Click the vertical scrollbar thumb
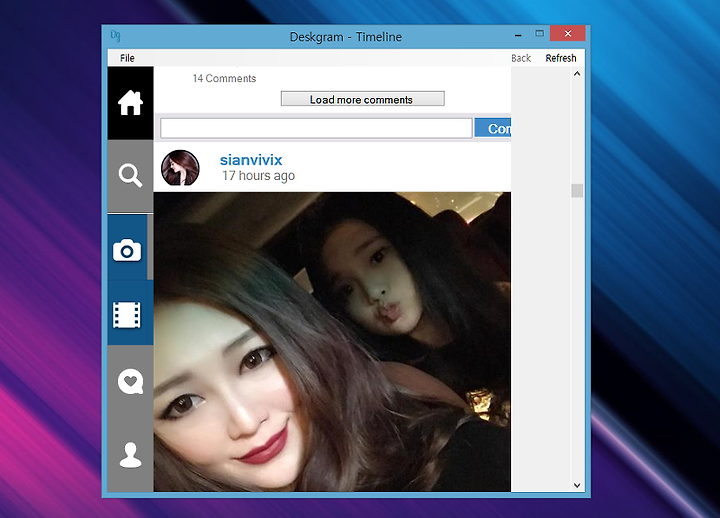This screenshot has height=518, width=720. (x=577, y=191)
